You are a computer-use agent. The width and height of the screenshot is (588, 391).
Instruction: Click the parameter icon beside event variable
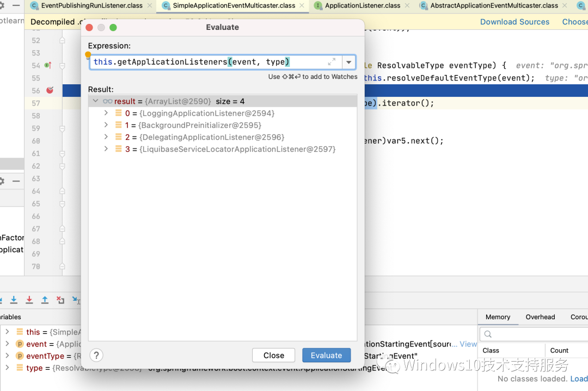click(x=20, y=344)
